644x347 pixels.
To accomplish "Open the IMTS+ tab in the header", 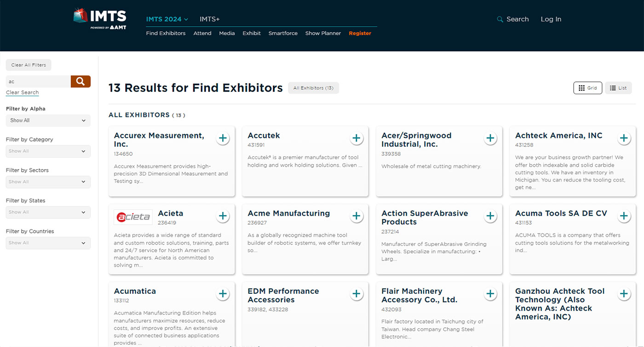I will (x=209, y=19).
